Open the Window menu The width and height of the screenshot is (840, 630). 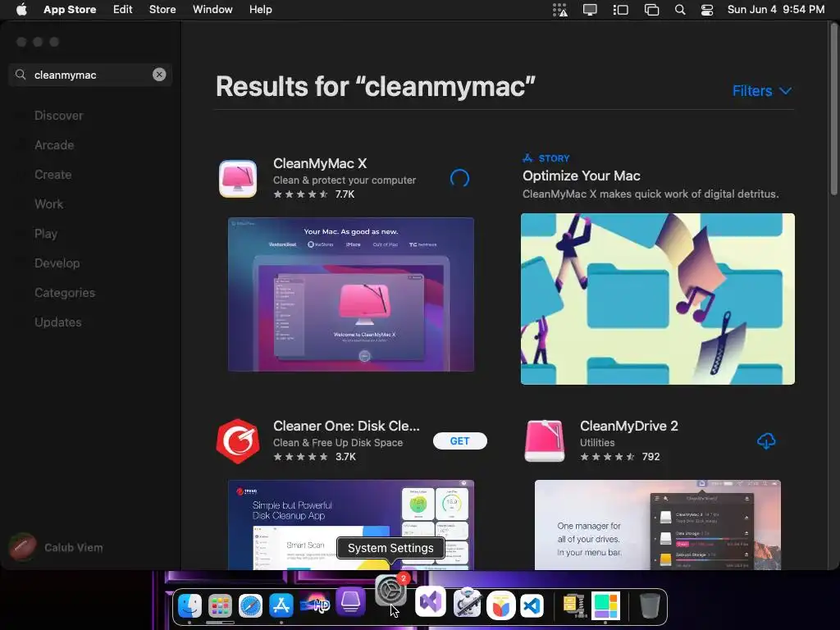[212, 10]
